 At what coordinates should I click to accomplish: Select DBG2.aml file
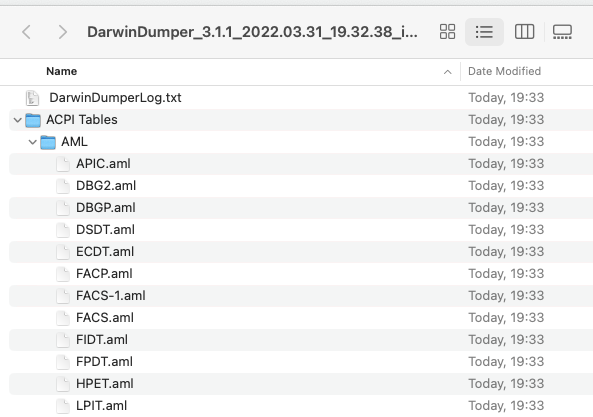pyautogui.click(x=106, y=186)
